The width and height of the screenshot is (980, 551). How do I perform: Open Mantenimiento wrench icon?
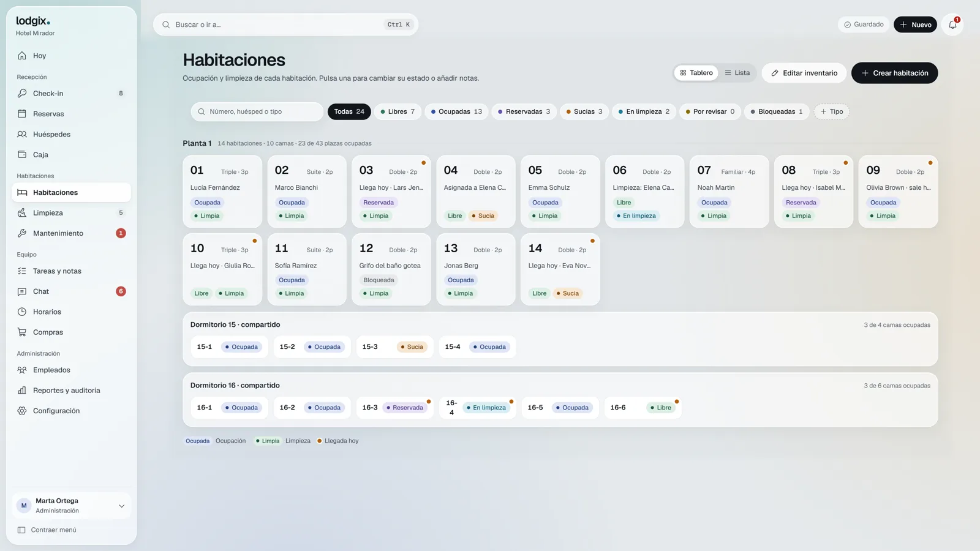(x=22, y=233)
